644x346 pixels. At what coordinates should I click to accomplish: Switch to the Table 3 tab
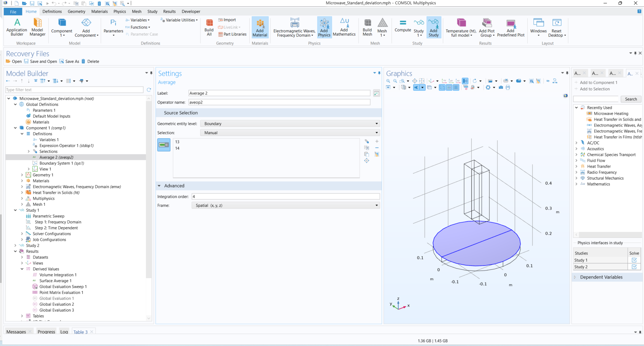coord(81,332)
